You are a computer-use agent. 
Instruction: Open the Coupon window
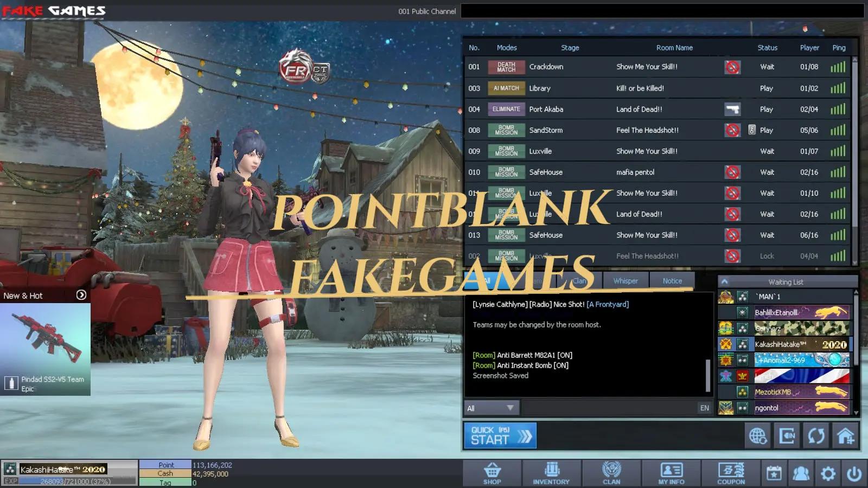click(x=731, y=473)
